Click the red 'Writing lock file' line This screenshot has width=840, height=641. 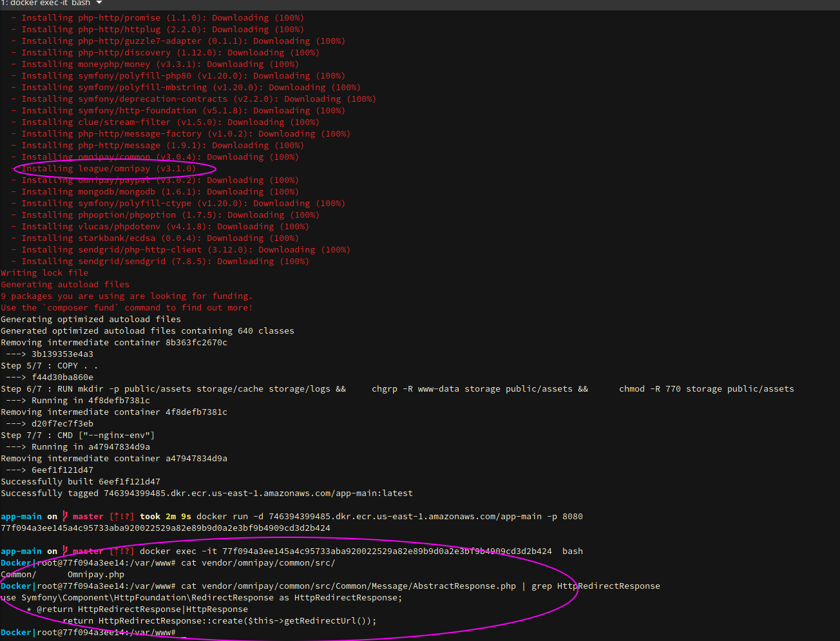point(44,273)
